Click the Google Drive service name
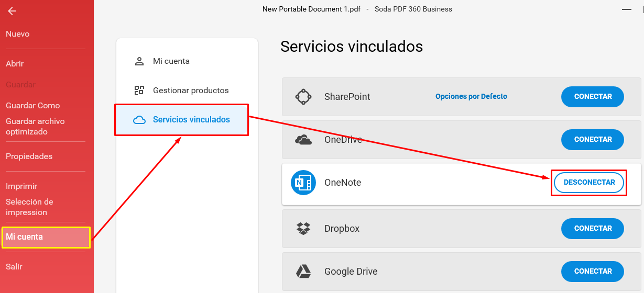 (351, 272)
